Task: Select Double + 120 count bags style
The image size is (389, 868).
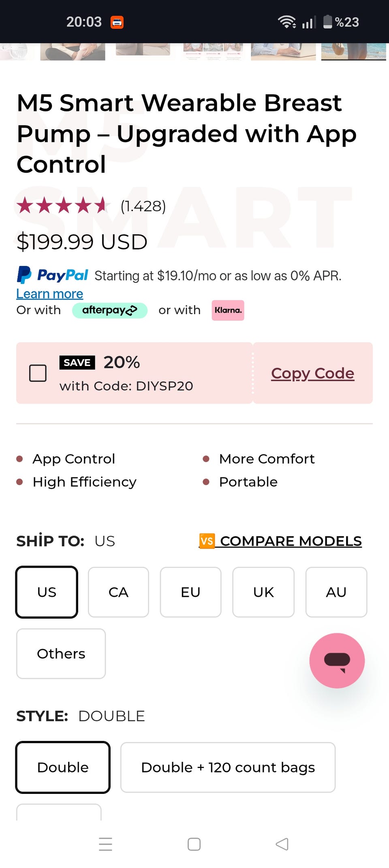Action: pyautogui.click(x=228, y=767)
